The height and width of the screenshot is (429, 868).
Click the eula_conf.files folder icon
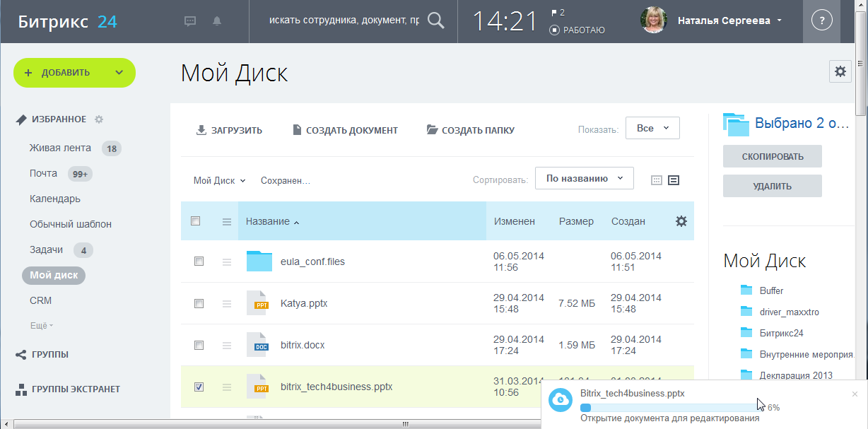click(x=259, y=261)
